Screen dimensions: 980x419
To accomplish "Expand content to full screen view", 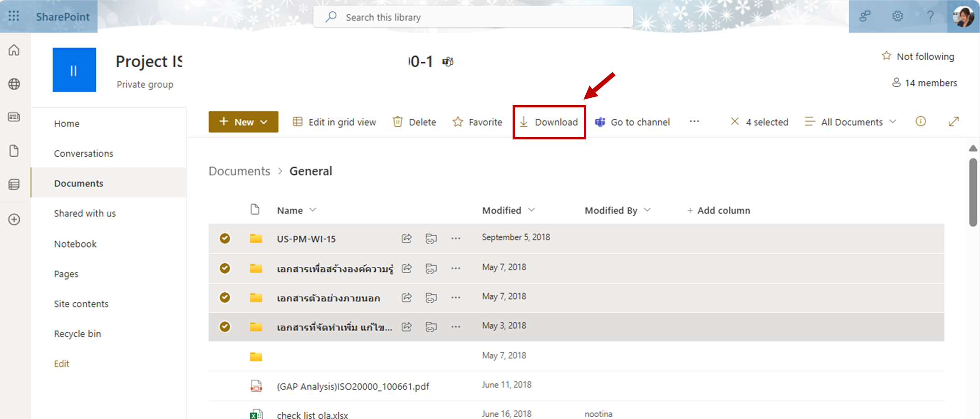I will tap(954, 122).
